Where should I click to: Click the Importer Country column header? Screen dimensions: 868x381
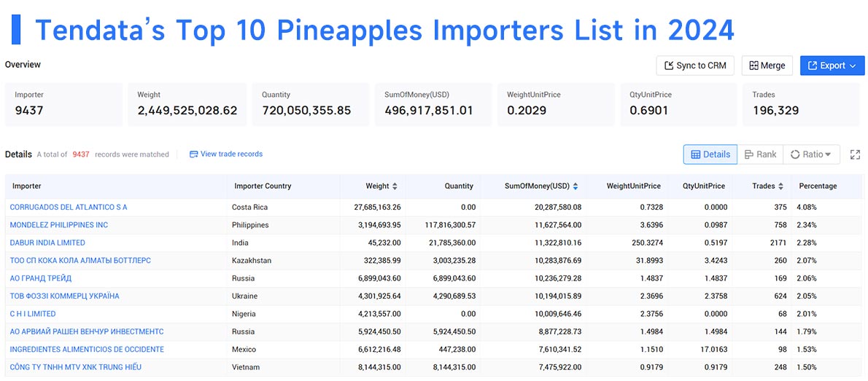coord(263,186)
